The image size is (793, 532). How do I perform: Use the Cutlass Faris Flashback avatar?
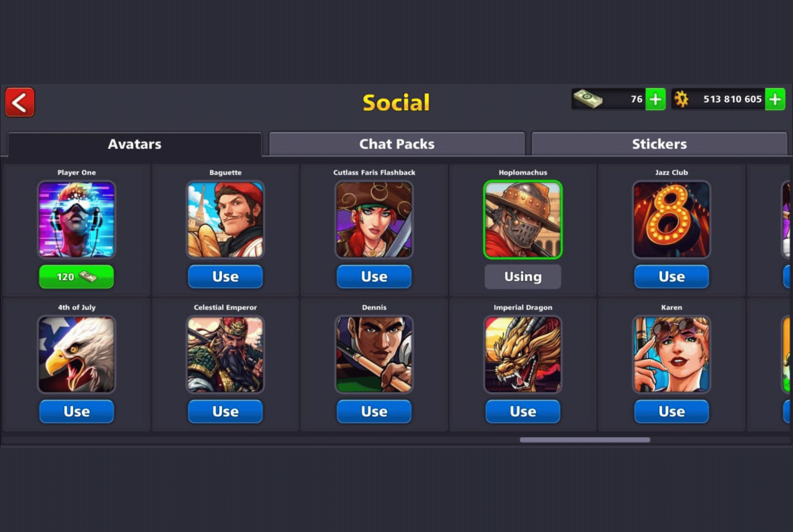374,276
